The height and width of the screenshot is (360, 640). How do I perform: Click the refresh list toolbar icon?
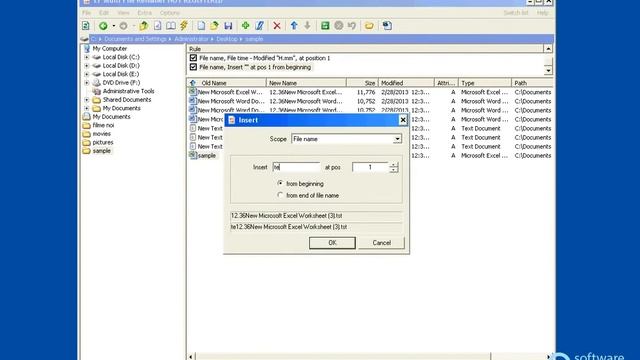pos(86,26)
